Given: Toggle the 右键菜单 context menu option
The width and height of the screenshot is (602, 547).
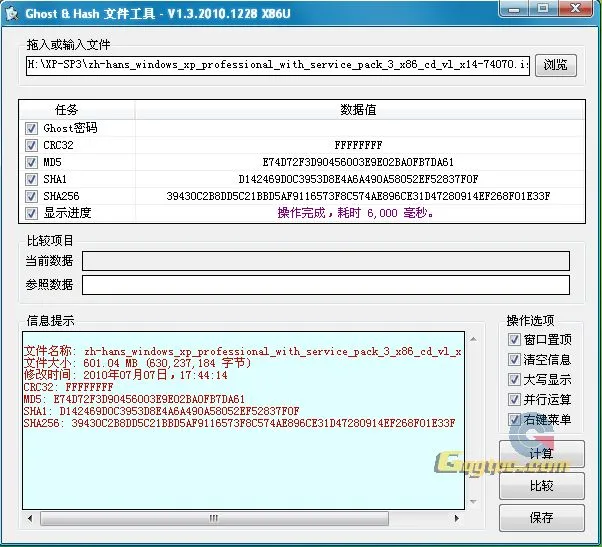Looking at the screenshot, I should [514, 420].
